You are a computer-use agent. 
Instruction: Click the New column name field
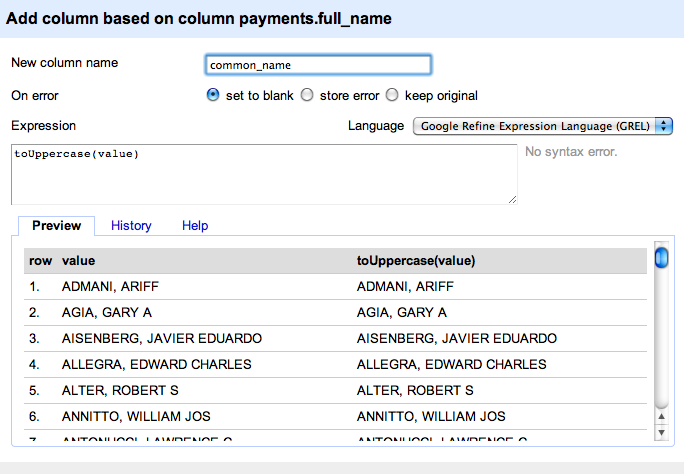pos(317,65)
